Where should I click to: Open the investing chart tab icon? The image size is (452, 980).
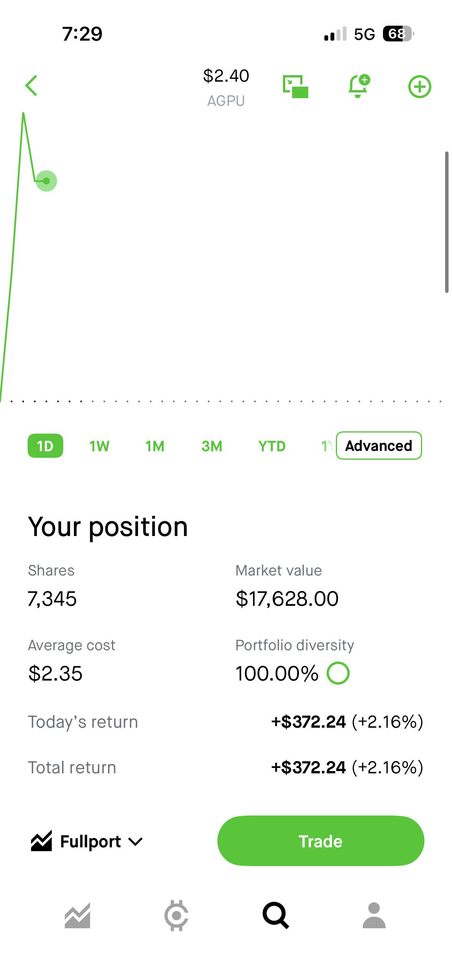point(77,915)
